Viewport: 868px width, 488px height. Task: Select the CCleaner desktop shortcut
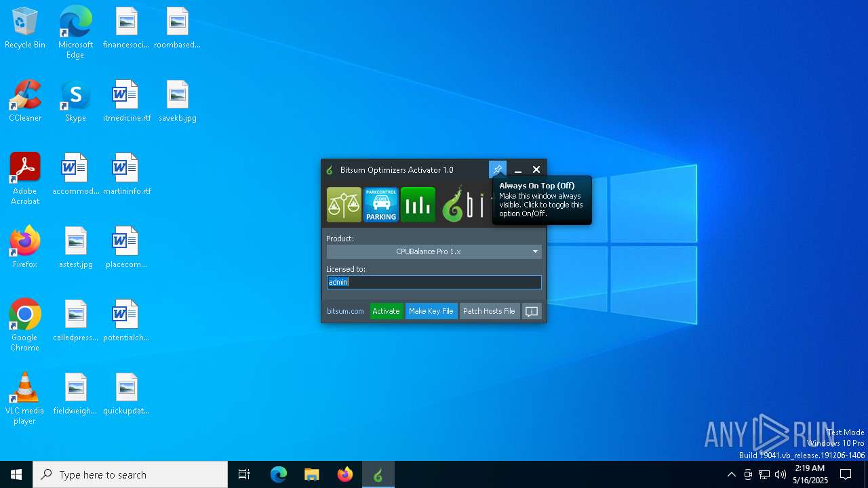25,101
